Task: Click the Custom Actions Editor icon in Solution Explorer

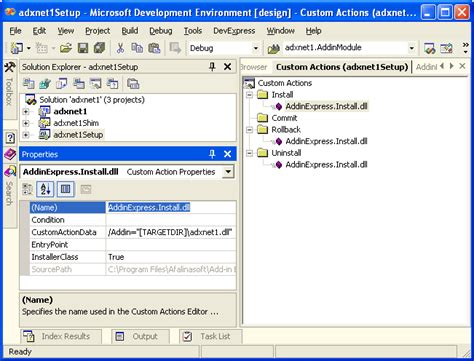Action: pos(96,84)
